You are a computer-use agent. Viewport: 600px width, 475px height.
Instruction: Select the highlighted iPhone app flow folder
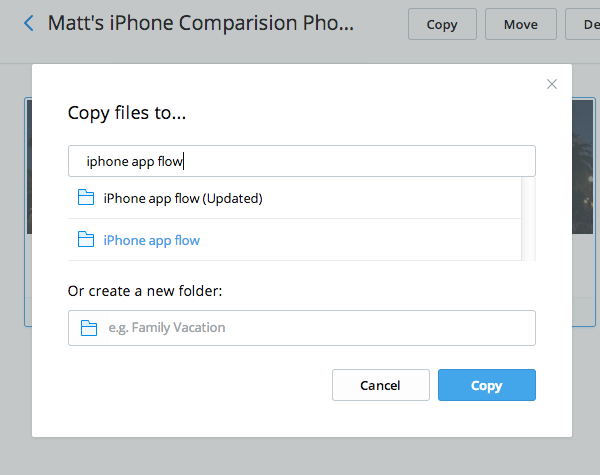(295, 240)
